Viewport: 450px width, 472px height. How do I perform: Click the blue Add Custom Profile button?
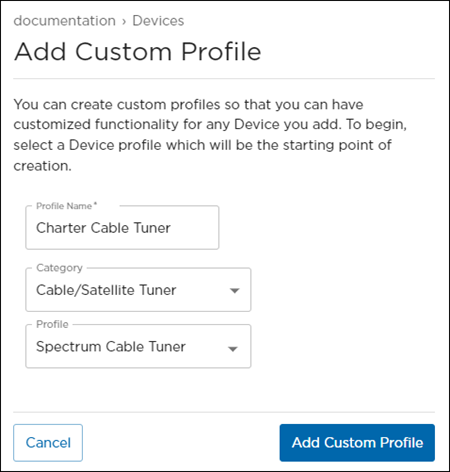tap(357, 443)
